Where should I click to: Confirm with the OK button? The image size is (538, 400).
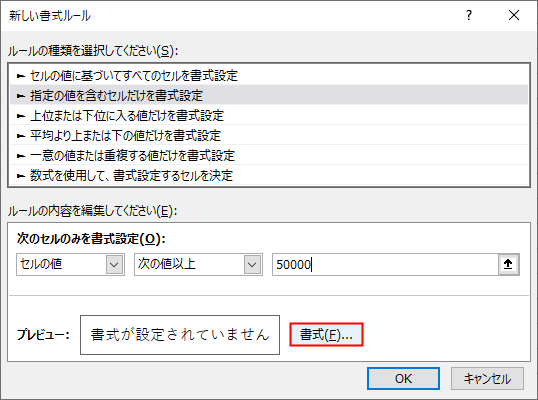coord(403,378)
